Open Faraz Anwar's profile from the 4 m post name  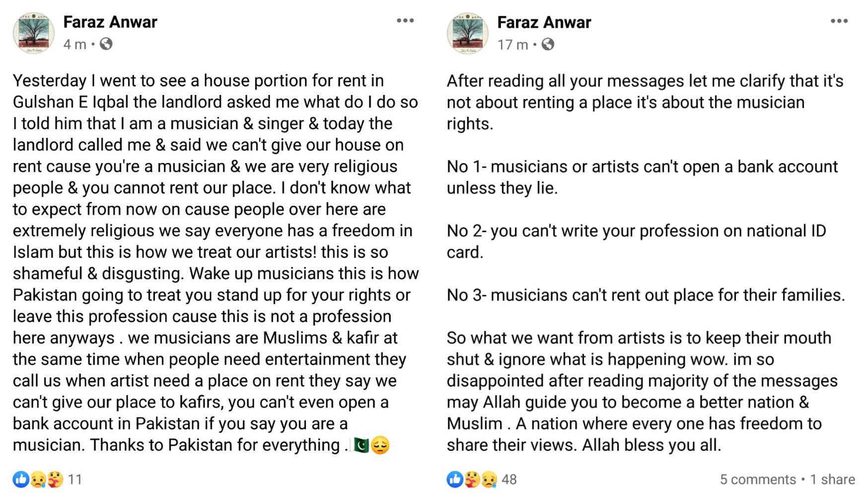110,22
